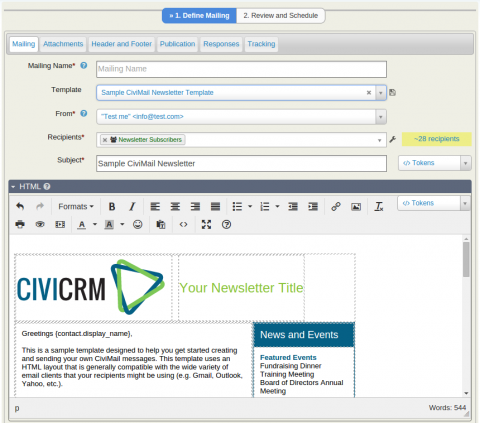Clear formatting of selected text
This screenshot has width=480, height=423.
(x=379, y=207)
